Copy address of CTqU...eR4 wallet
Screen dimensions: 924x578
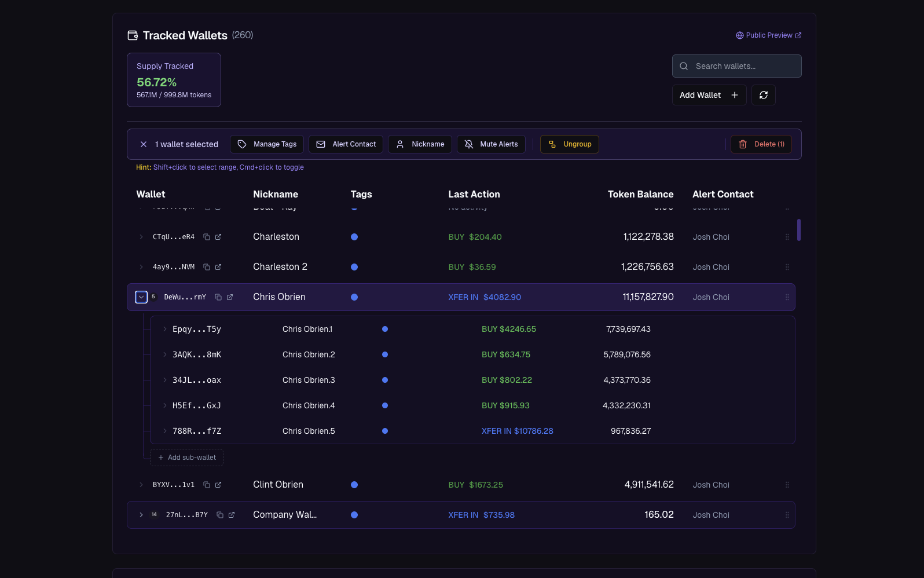(x=207, y=237)
